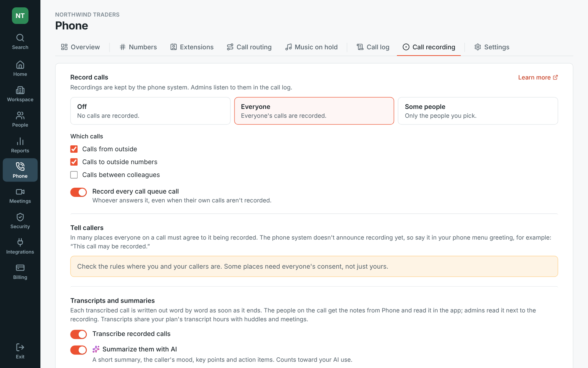Click the Tell callers heading
Viewport: 588px width, 368px height.
(x=87, y=228)
